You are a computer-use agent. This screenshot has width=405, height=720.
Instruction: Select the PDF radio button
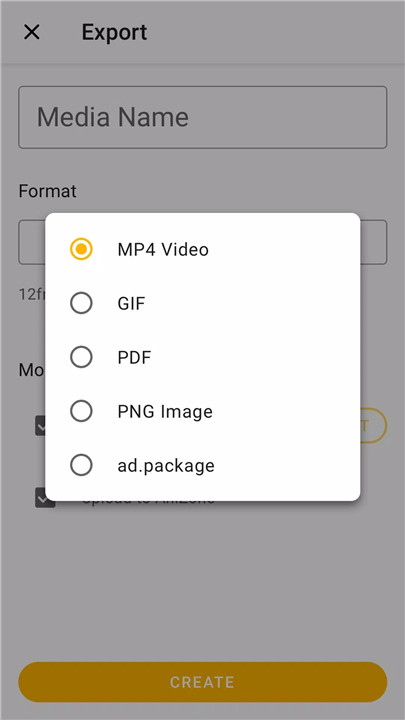(x=81, y=357)
